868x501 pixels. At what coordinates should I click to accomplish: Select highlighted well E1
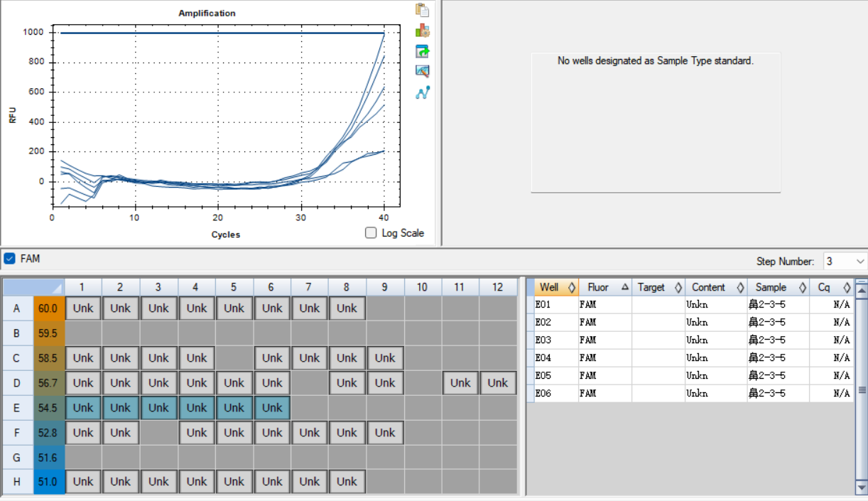(83, 408)
